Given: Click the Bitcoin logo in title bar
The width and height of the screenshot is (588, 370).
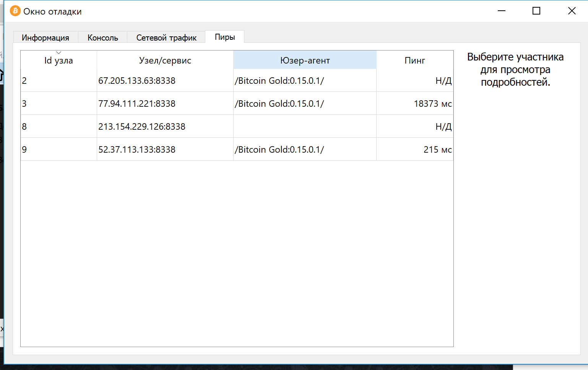Looking at the screenshot, I should [15, 11].
